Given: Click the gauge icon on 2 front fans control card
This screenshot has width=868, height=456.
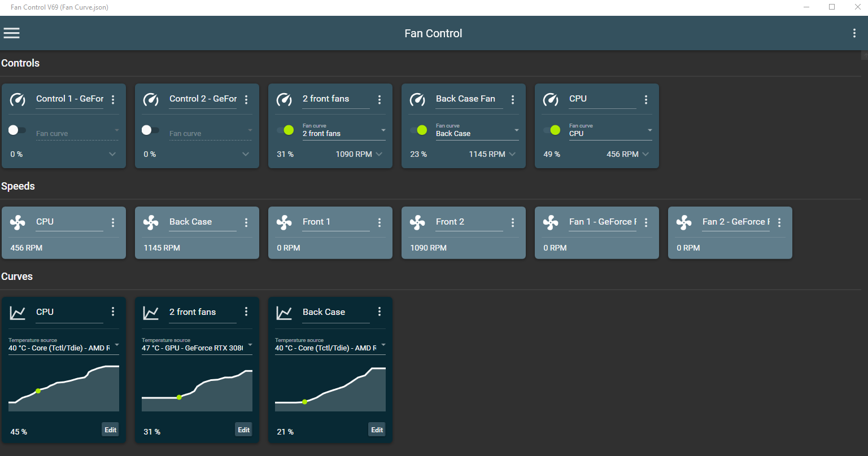Looking at the screenshot, I should 285,99.
